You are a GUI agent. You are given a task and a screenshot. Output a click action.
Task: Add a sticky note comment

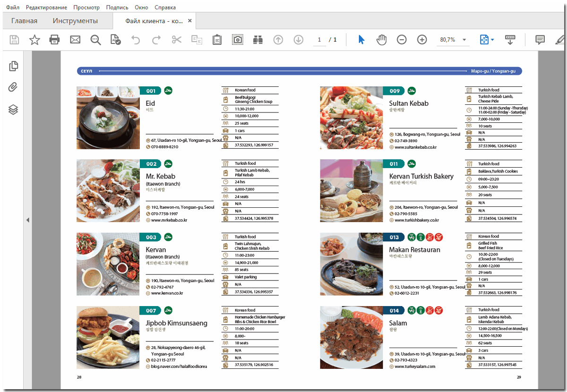tap(540, 40)
